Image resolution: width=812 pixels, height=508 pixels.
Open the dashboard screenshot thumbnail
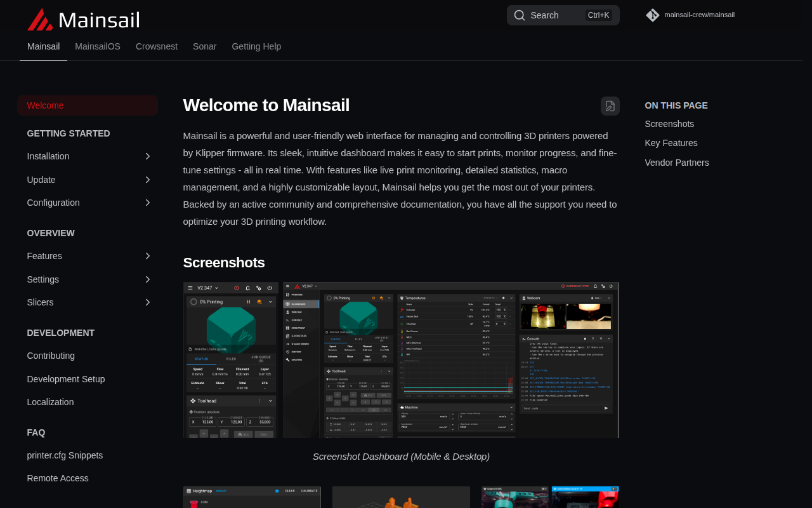point(401,360)
